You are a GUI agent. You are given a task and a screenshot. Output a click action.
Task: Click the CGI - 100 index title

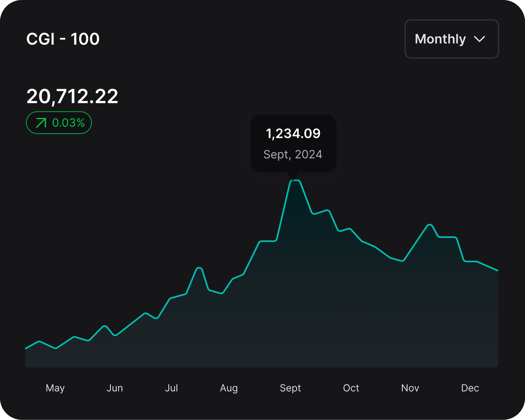coord(63,39)
